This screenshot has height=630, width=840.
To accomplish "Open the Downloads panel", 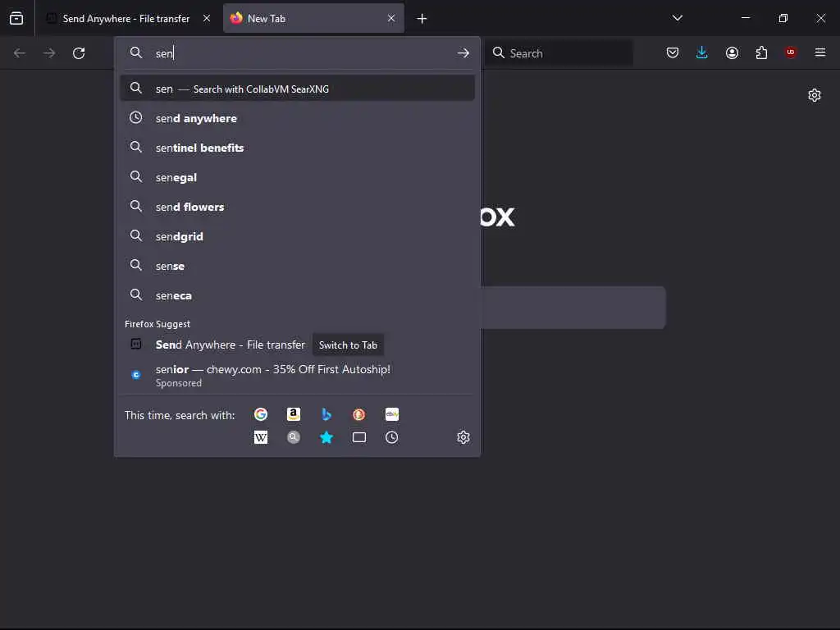I will [x=702, y=52].
